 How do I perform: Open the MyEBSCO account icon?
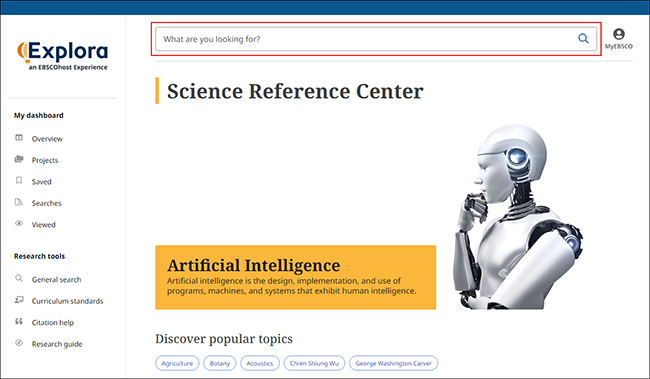(619, 34)
